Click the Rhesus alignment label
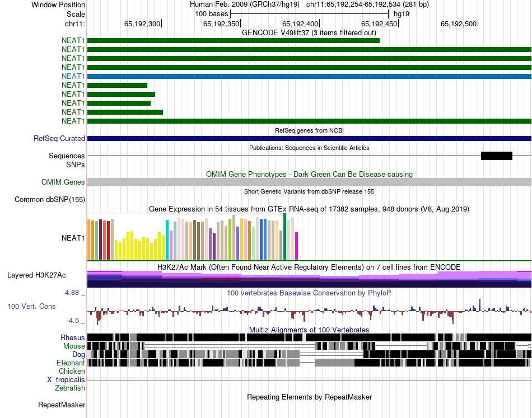This screenshot has width=532, height=418. pyautogui.click(x=73, y=337)
